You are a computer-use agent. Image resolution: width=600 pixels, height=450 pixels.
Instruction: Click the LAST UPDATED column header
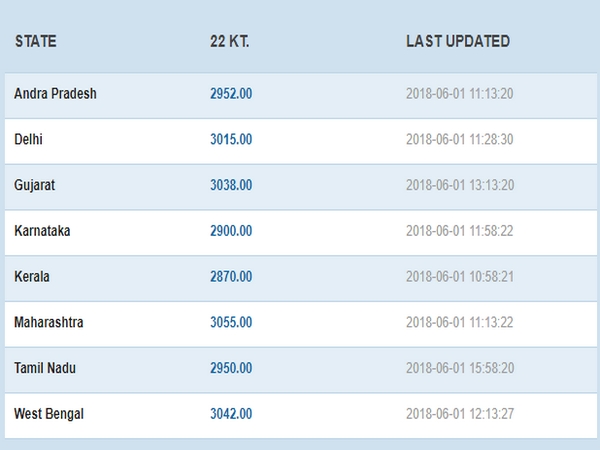(458, 42)
